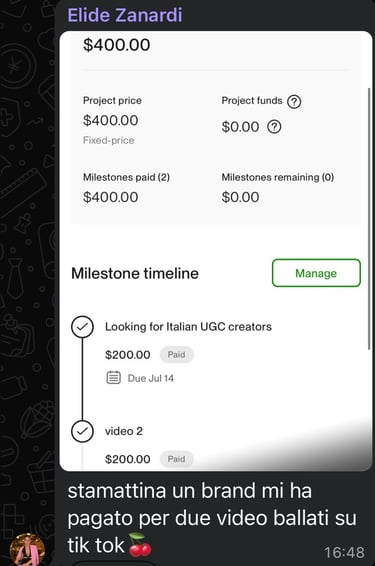Click the Milestones paid (2) label
The image size is (375, 566).
pos(126,177)
